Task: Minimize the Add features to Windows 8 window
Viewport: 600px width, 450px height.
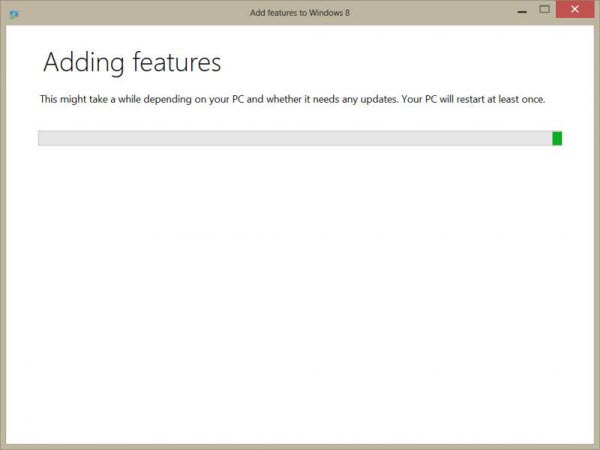Action: (x=522, y=12)
